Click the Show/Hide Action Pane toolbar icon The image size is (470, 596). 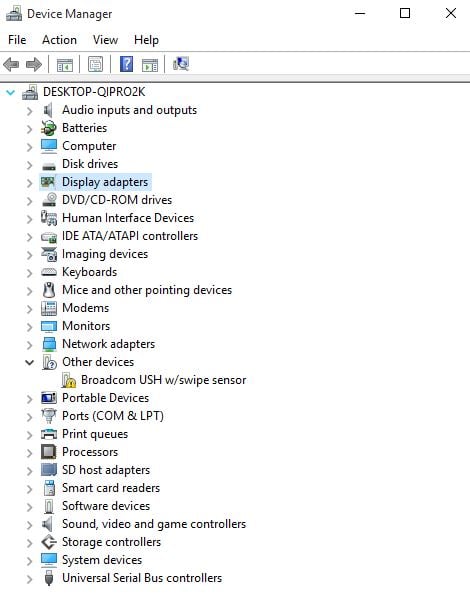pyautogui.click(x=150, y=65)
